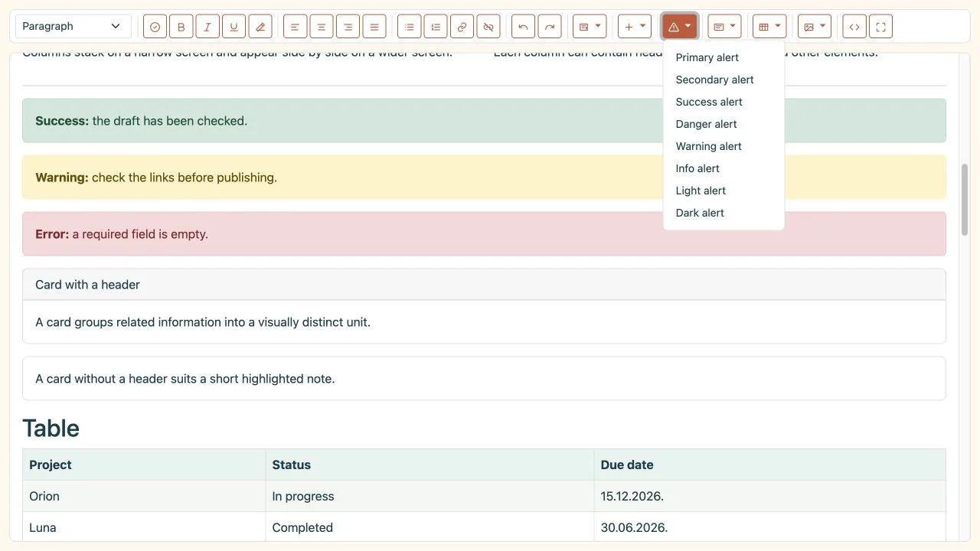
Task: Click the '15.12.2026.' due date cell
Action: click(x=769, y=496)
